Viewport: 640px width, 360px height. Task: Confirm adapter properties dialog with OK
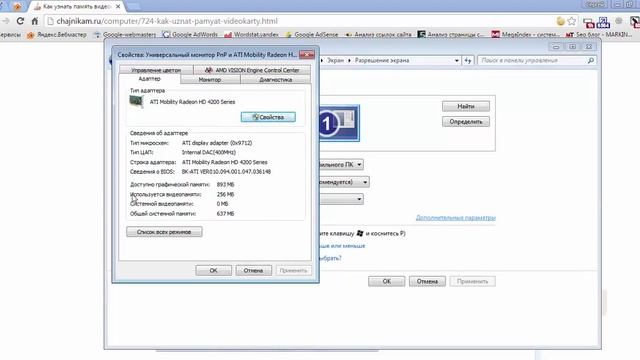click(x=213, y=270)
